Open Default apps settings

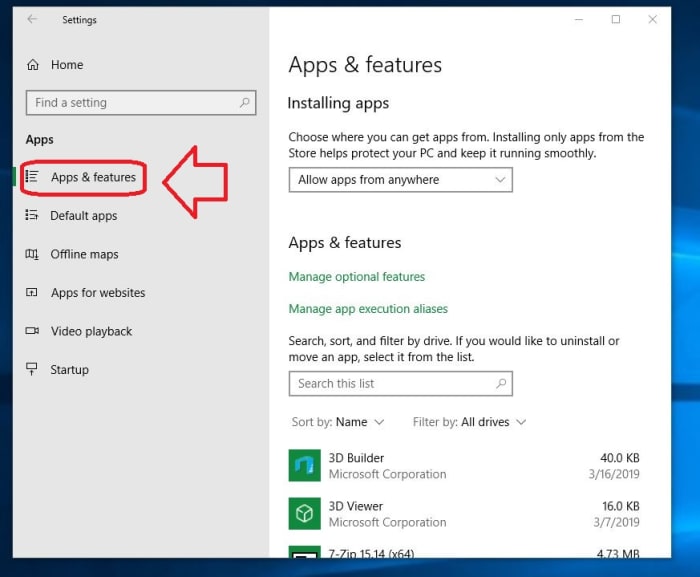[83, 216]
